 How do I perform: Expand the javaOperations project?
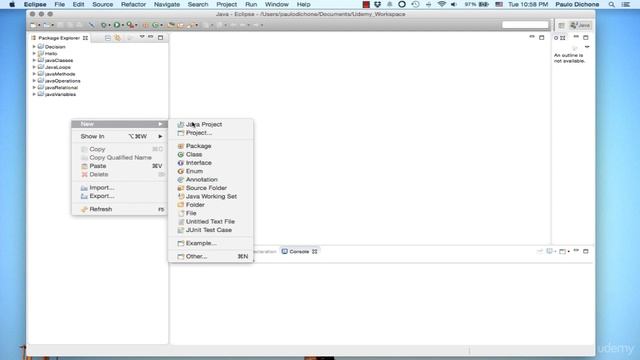coord(34,81)
